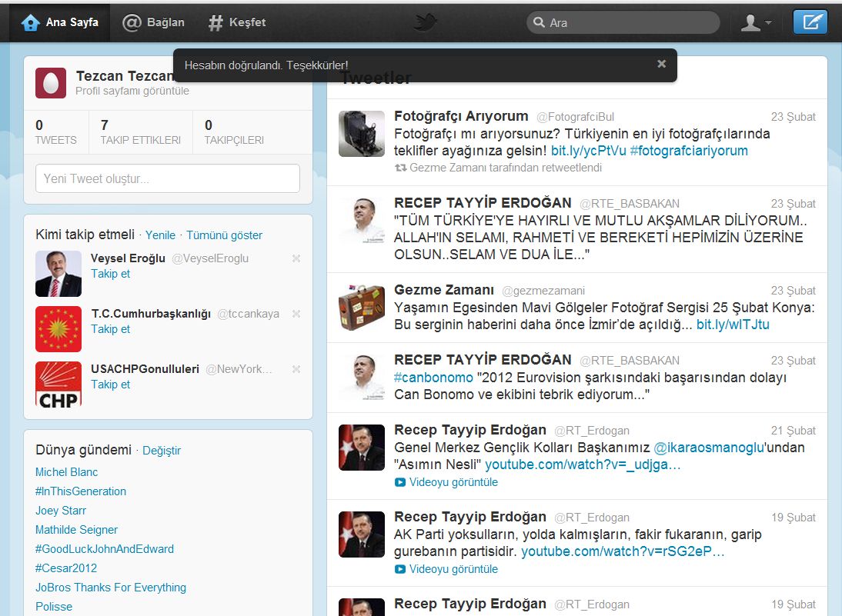Open the #GoodLuckJohnAndEdward trend
This screenshot has height=616, width=842.
105,549
